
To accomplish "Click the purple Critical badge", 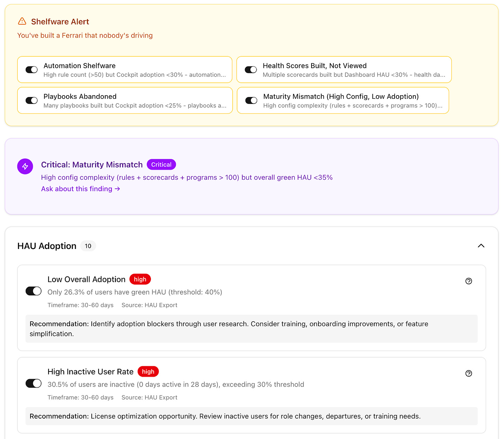I will pyautogui.click(x=161, y=164).
